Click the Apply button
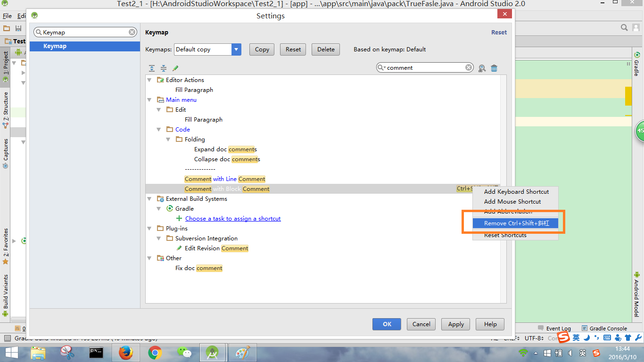The width and height of the screenshot is (644, 362). (456, 324)
